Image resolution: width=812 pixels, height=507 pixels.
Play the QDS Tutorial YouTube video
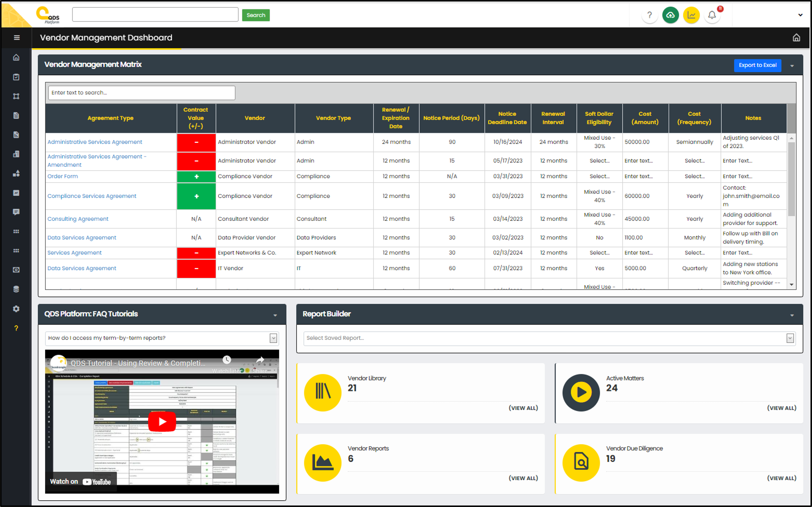coord(162,421)
